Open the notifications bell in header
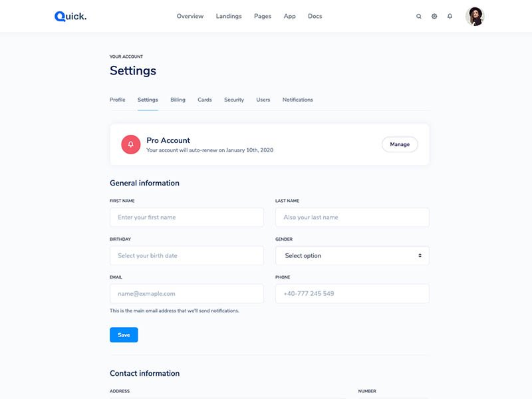Image resolution: width=532 pixels, height=399 pixels. 450,17
